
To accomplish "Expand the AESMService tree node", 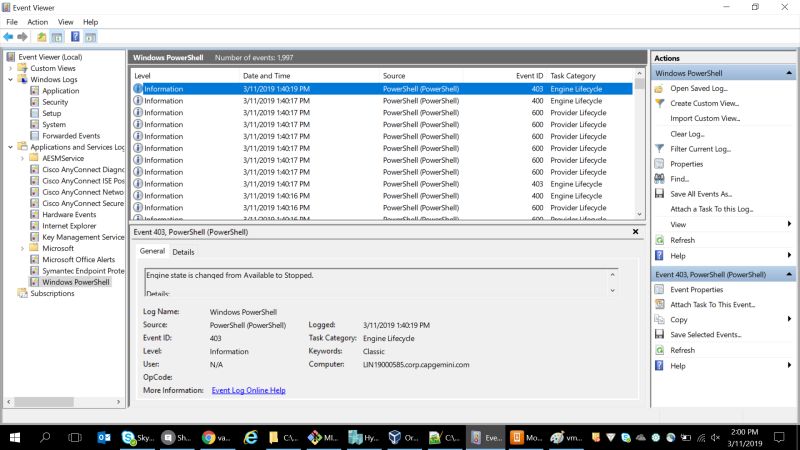I will [22, 158].
